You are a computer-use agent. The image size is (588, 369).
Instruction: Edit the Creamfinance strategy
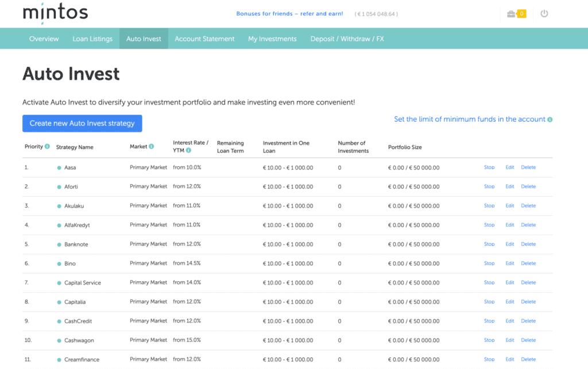510,359
